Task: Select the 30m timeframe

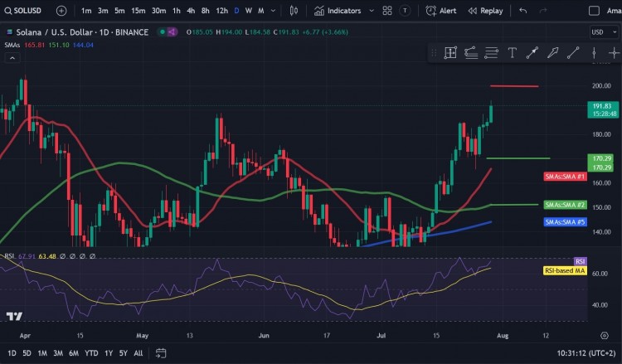Action: (158, 11)
